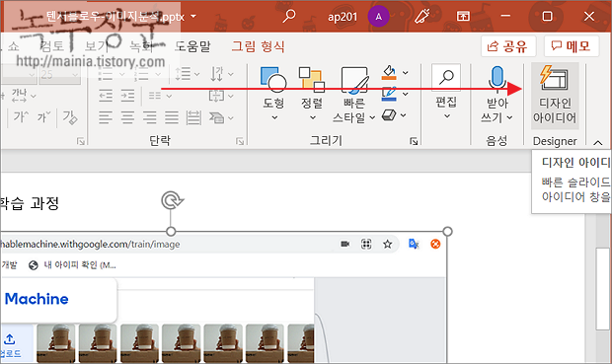Collapse the ribbon with the chevron
612x364 pixels.
[597, 143]
